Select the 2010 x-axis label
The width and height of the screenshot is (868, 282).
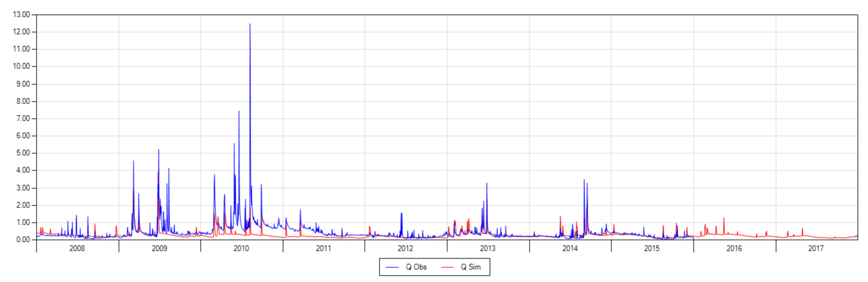coord(241,248)
